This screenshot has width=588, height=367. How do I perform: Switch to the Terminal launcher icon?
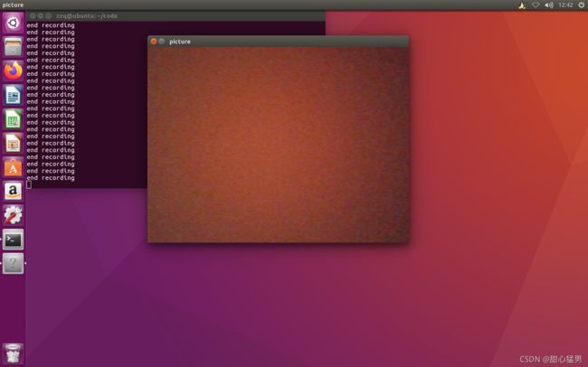click(13, 240)
